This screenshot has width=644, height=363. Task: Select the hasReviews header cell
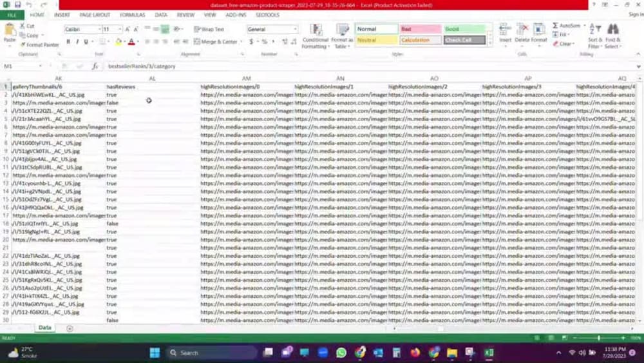153,87
